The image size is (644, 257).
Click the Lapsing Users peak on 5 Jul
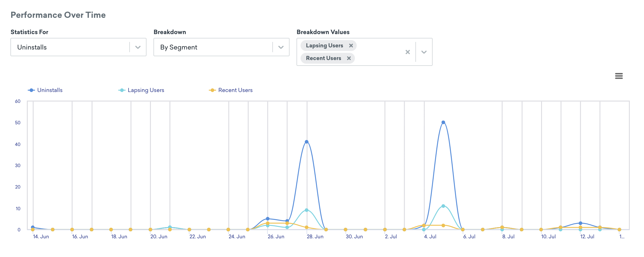click(443, 206)
